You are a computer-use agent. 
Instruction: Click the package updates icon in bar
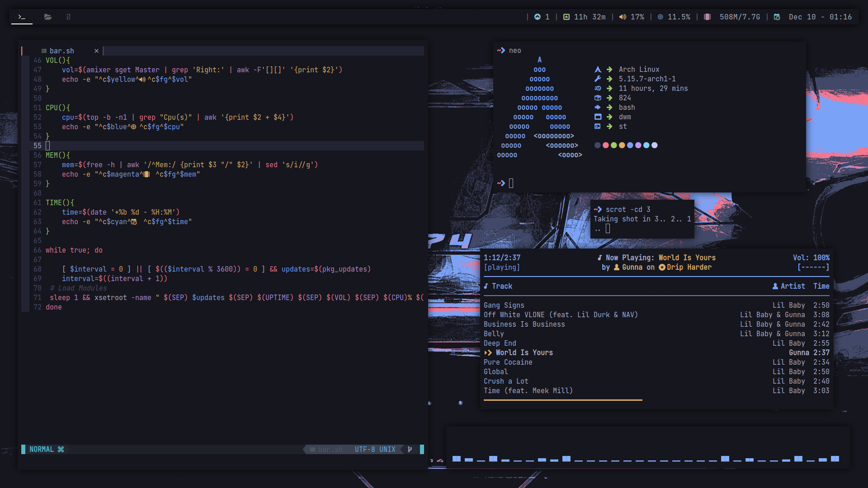point(537,17)
